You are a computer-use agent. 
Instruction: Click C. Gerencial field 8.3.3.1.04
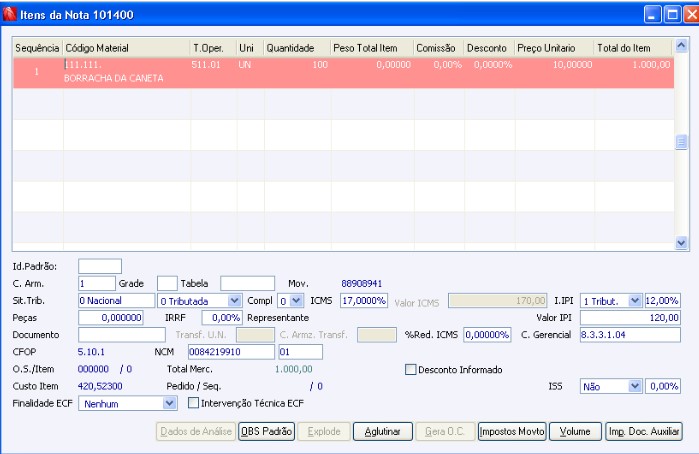pos(630,334)
